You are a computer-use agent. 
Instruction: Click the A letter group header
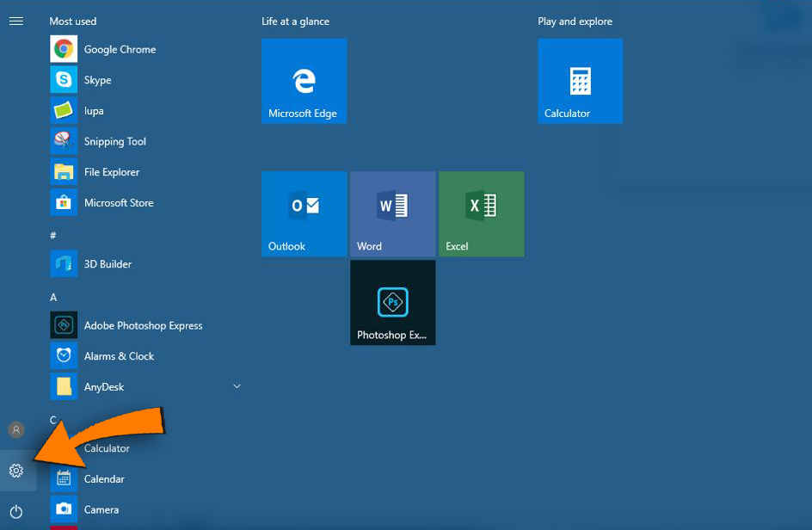(x=52, y=298)
